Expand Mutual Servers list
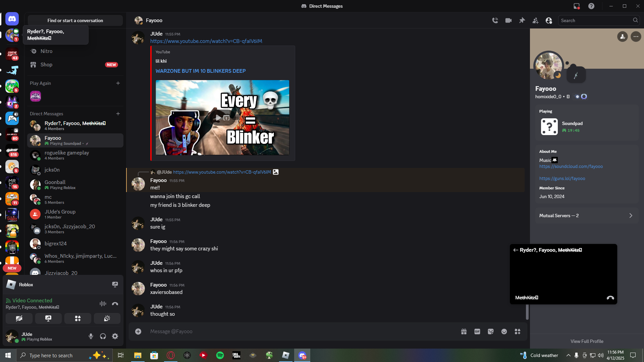Viewport: 644px width, 362px height. pos(587,216)
